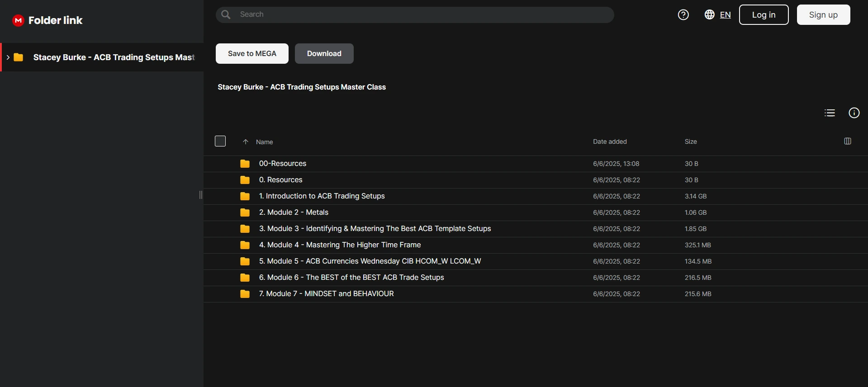
Task: Expand the Stacey Burke tree folder chevron
Action: pos(8,57)
